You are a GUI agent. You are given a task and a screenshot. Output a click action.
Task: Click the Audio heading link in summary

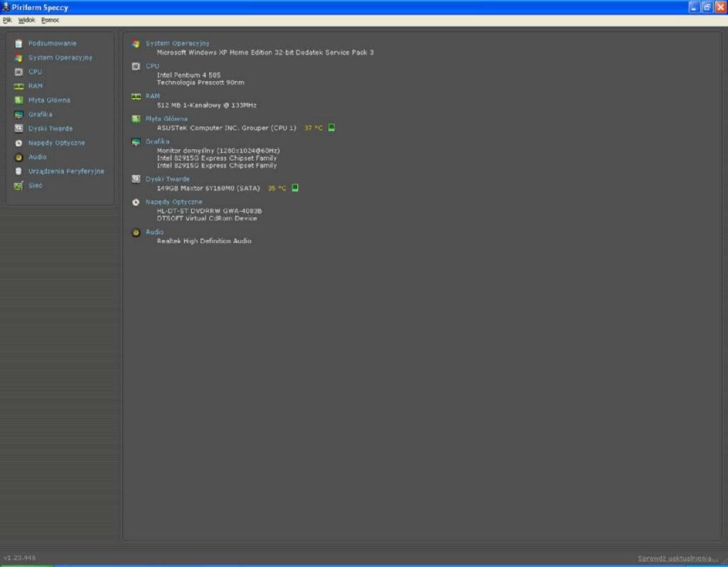154,232
